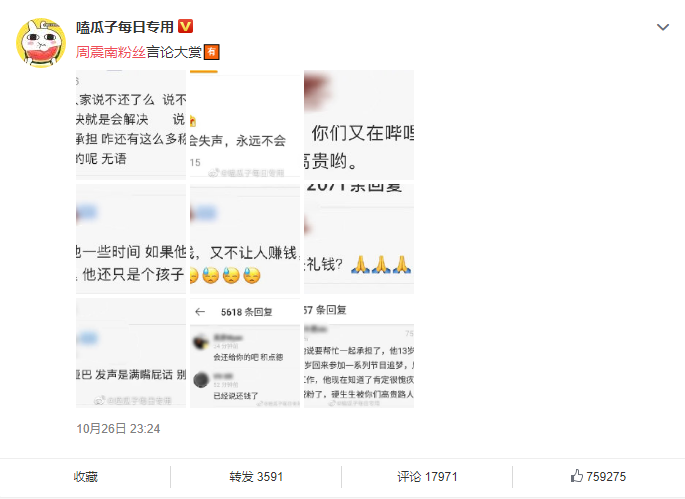Open thumbnail showing 你们又在哔哔
Viewport: 685px width, 499px height.
[359, 125]
